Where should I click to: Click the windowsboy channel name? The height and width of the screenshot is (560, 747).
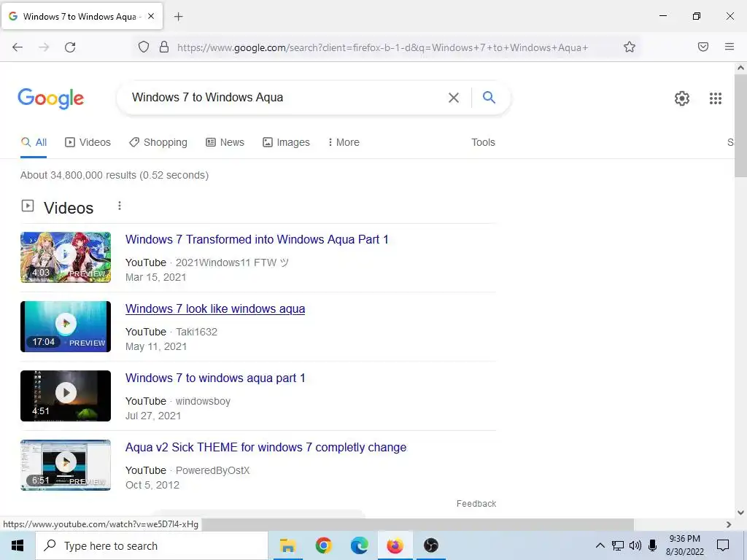[x=203, y=401]
